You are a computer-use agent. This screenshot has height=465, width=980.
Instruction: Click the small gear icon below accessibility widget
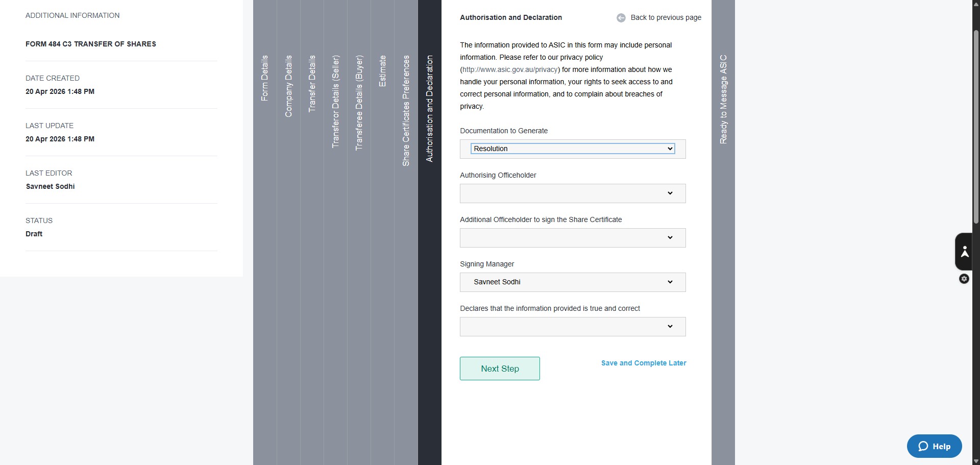click(x=964, y=279)
